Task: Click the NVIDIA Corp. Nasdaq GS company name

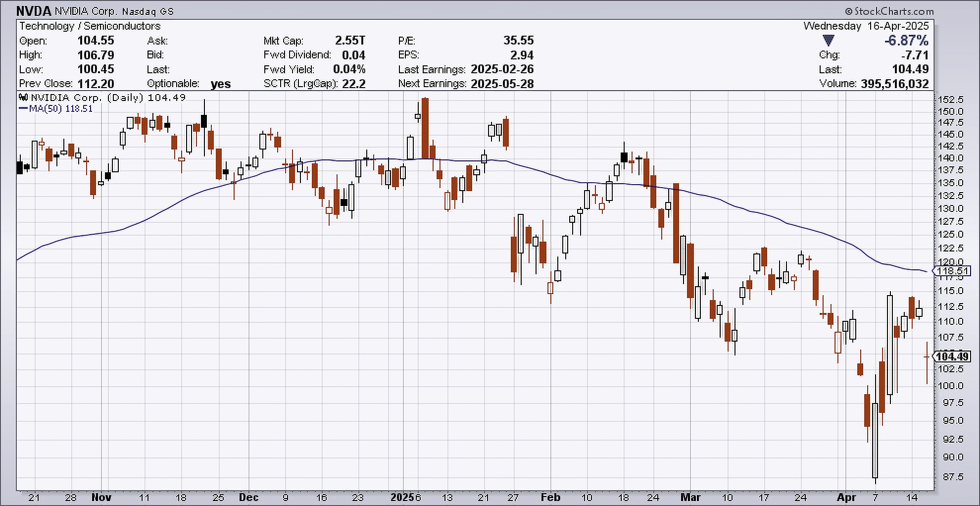Action: coord(114,11)
